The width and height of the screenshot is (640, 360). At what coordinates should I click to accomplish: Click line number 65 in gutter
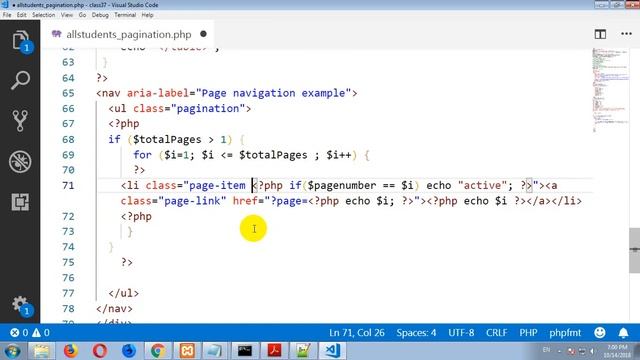tap(68, 93)
